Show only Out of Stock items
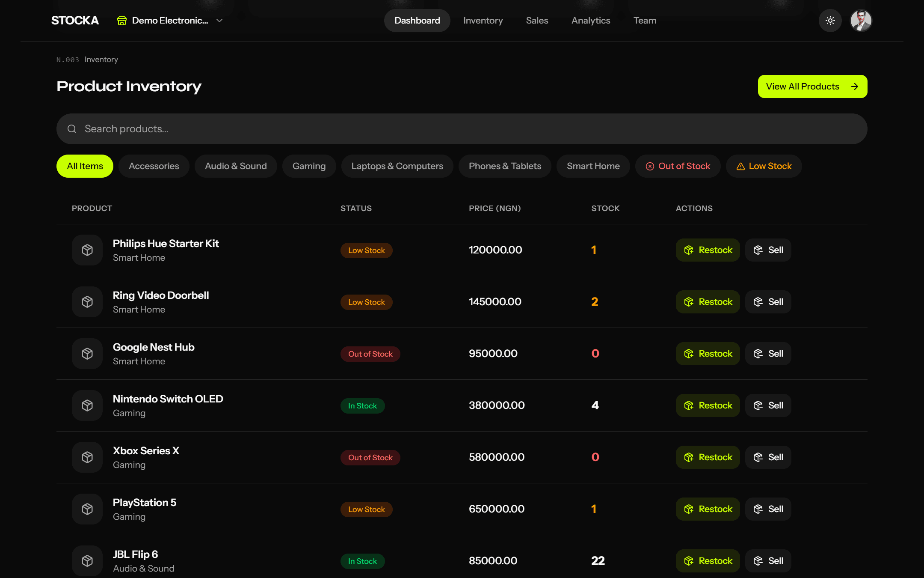The height and width of the screenshot is (578, 924). (x=678, y=166)
